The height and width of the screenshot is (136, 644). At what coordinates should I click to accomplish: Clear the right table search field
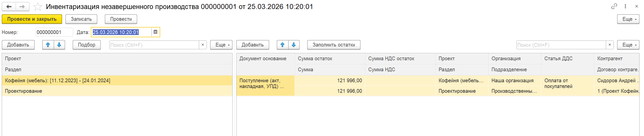pyautogui.click(x=610, y=45)
